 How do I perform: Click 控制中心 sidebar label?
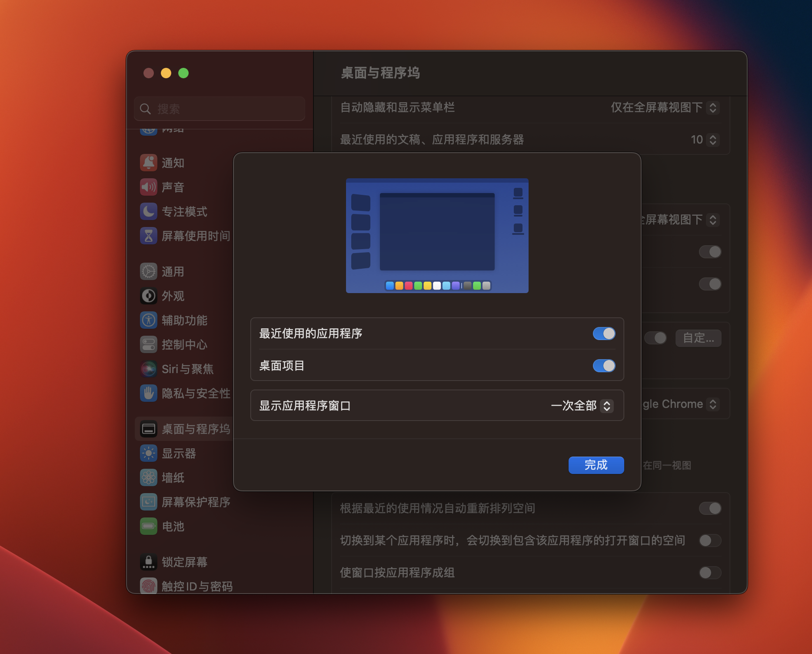184,344
